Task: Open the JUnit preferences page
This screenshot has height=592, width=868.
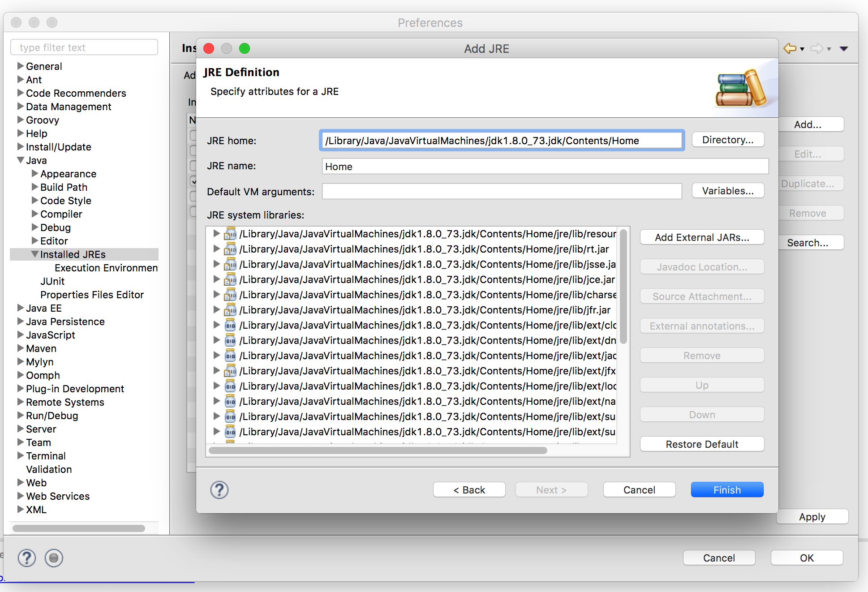Action: [52, 281]
